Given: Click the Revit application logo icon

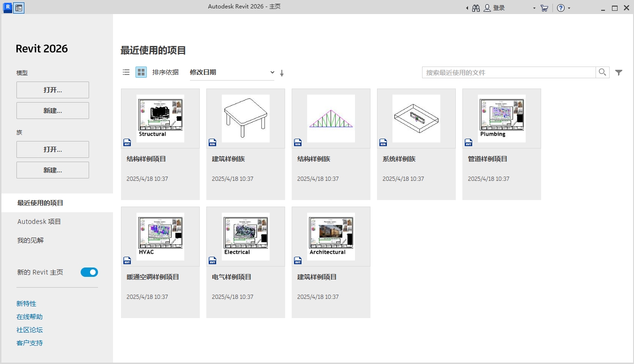Looking at the screenshot, I should coord(8,7).
